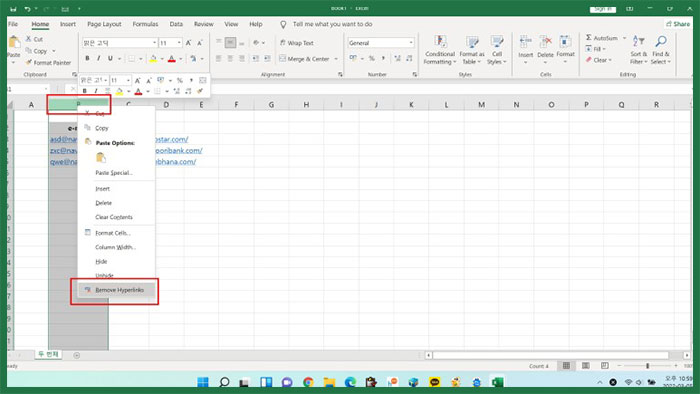Switch to the Insert ribbon tab
Screen dimensions: 700x394
pyautogui.click(x=68, y=24)
